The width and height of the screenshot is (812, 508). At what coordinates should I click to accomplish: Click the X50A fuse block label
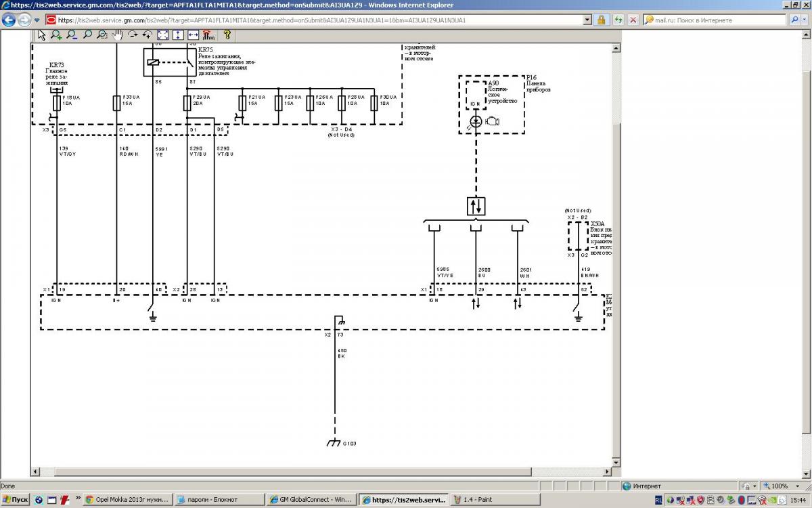(x=598, y=223)
